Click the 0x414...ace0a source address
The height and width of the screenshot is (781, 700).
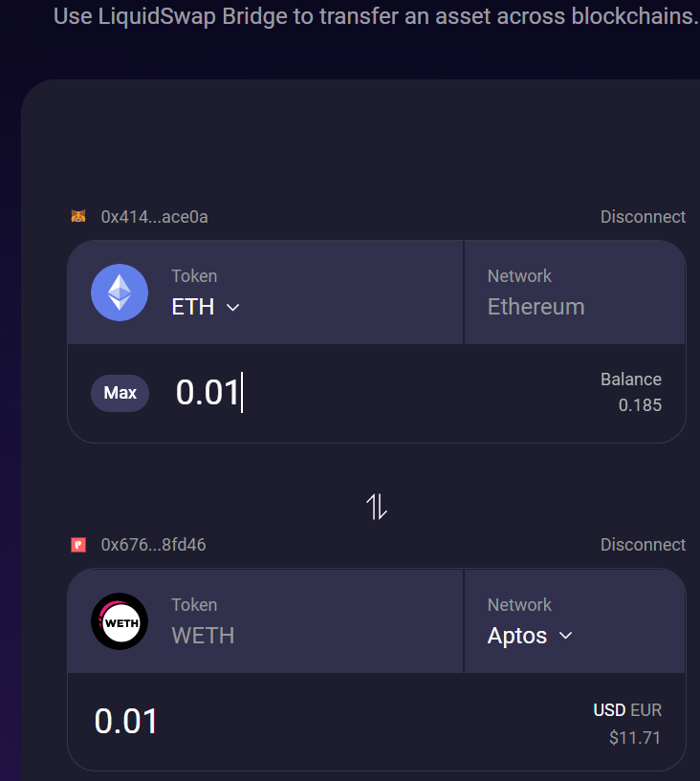[154, 217]
